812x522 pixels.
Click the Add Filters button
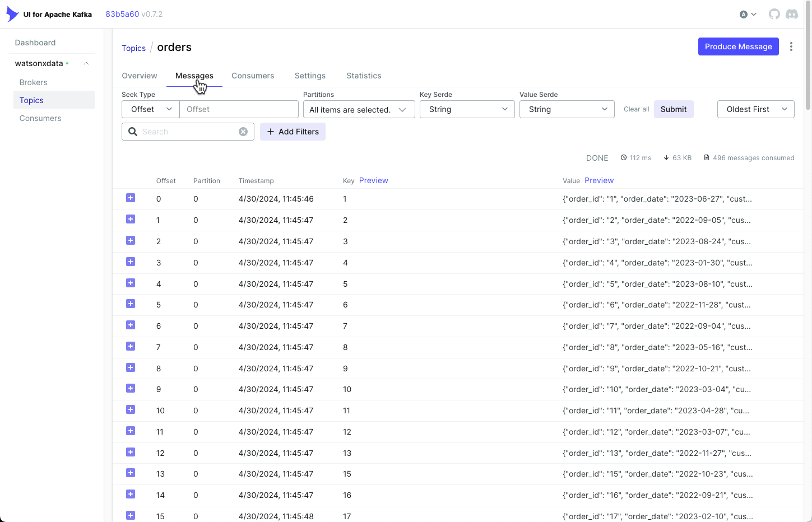293,132
